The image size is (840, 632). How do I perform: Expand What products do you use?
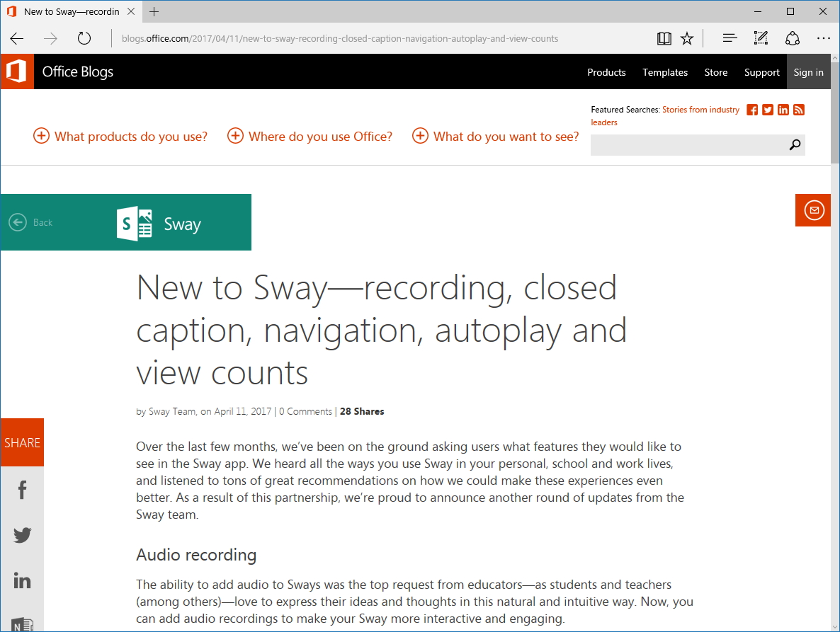(120, 137)
